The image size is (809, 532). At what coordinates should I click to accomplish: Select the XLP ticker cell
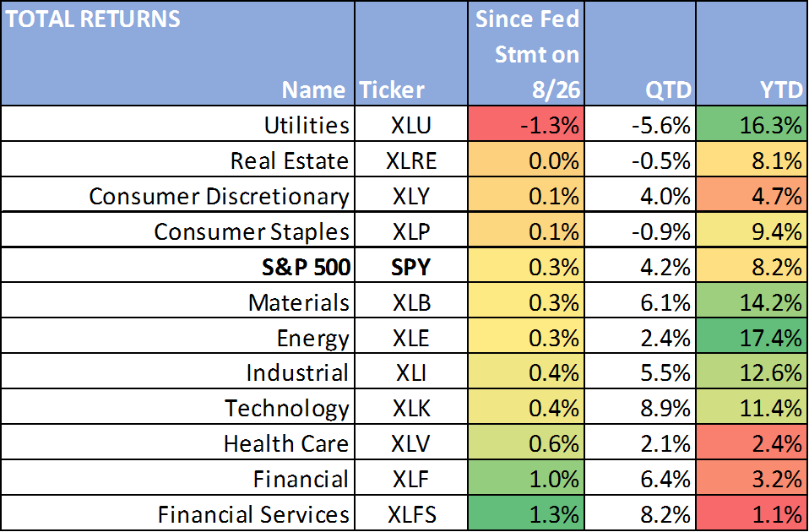[x=411, y=231]
